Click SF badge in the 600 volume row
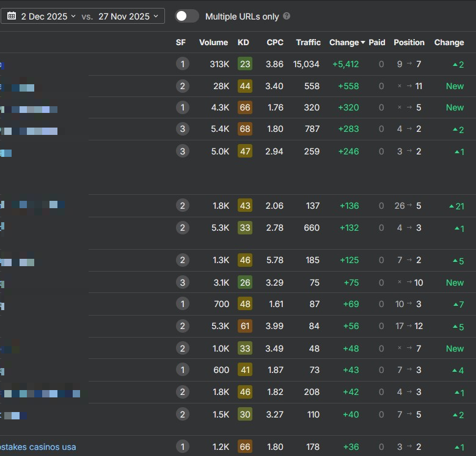Screen dimensions: 476x456 click(x=183, y=370)
